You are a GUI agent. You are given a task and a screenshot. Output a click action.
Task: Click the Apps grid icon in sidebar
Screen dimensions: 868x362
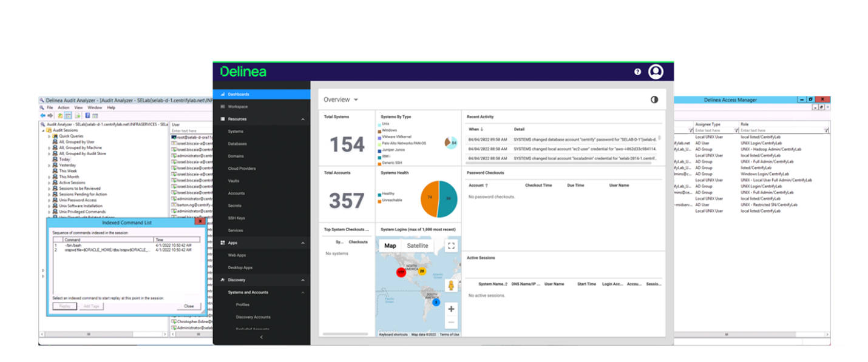[x=223, y=243]
